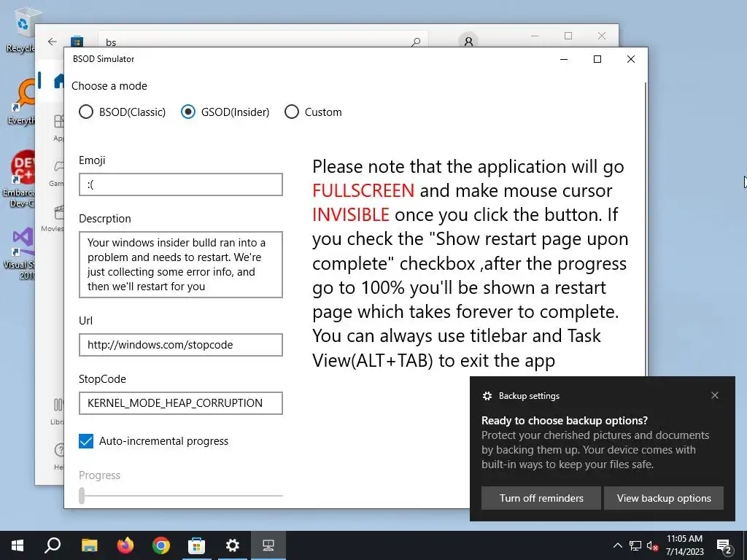Screen dimensions: 747x560
Task: Click the Backup settings gear icon
Action: (x=487, y=396)
